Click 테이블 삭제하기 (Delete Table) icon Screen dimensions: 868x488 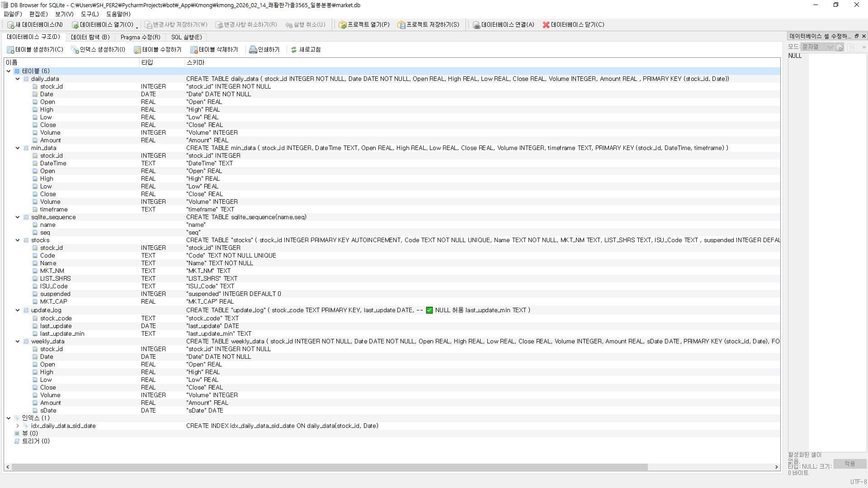point(194,50)
